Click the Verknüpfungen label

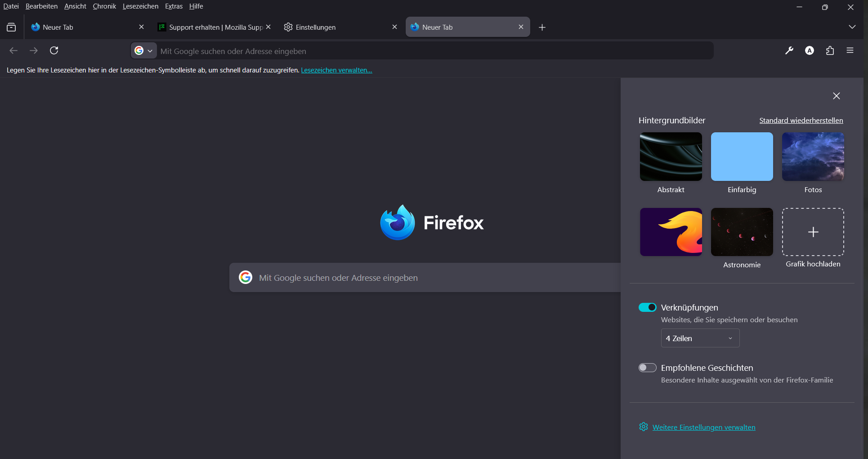(x=689, y=307)
